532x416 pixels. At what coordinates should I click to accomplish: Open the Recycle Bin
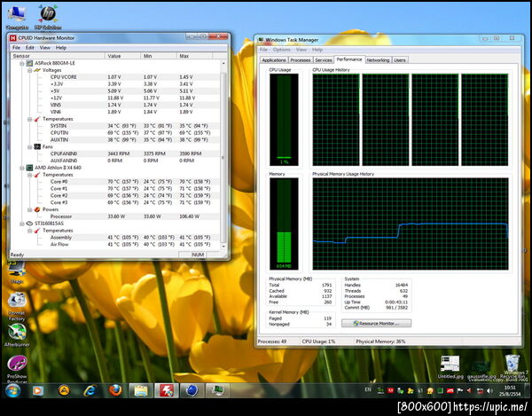[512, 366]
